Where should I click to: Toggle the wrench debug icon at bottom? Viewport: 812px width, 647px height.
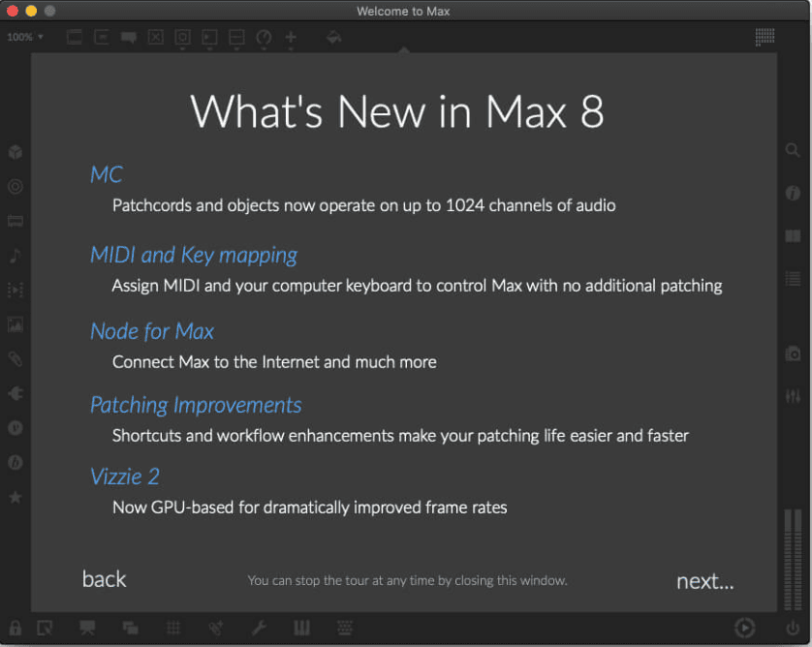point(259,628)
